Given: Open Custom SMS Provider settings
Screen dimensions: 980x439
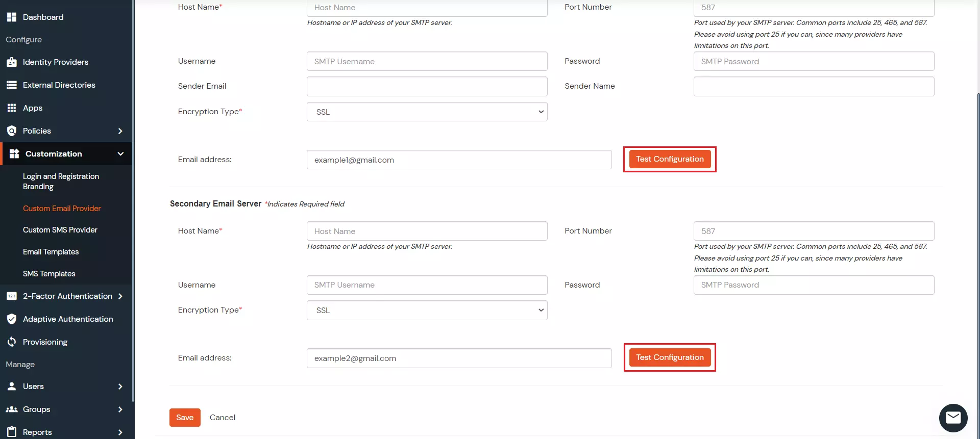Looking at the screenshot, I should coord(60,229).
